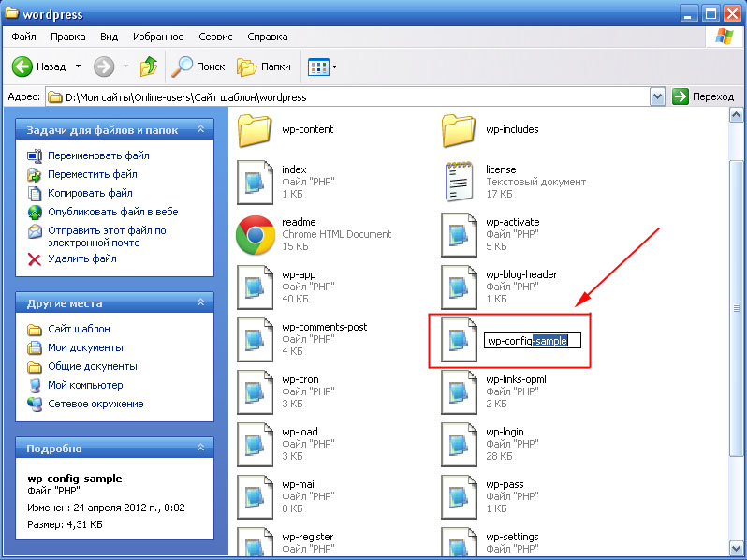Click the Windows flag logo icon
This screenshot has height=560, width=747.
pos(725,37)
